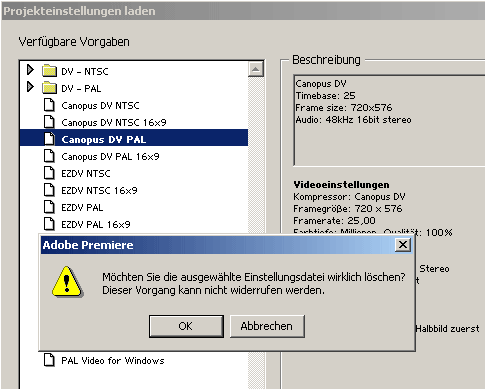The width and height of the screenshot is (485, 389).
Task: Cancel deletion with the Abbrechen button
Action: 267,326
